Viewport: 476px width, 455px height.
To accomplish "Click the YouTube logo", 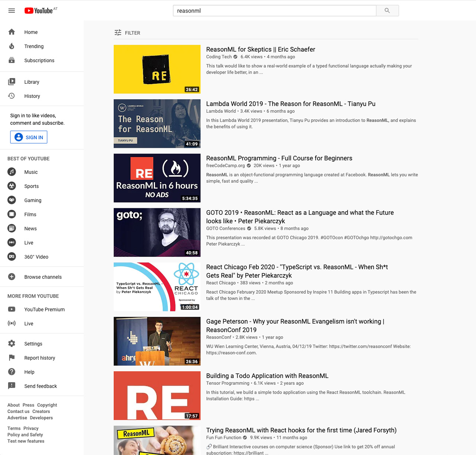I will pos(39,11).
